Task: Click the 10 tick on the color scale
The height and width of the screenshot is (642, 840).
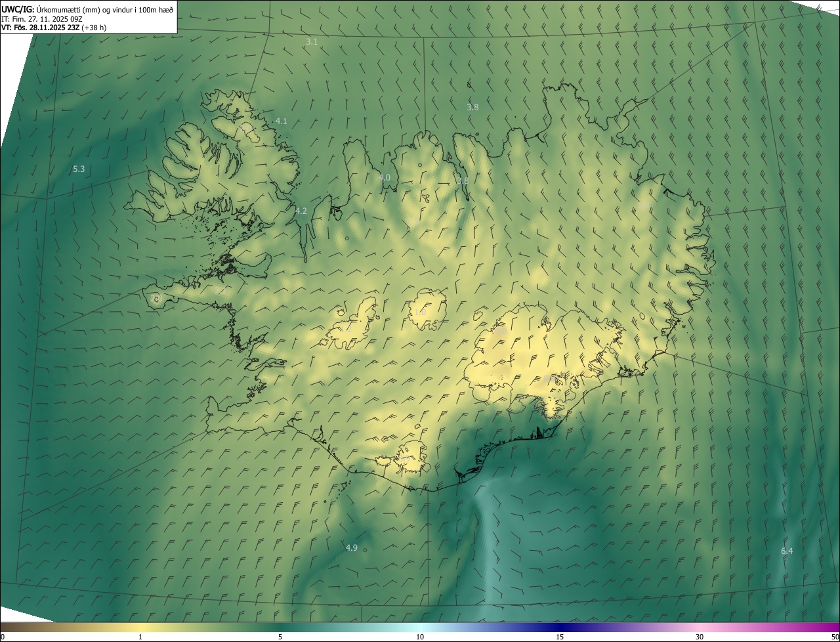Action: coord(420,637)
